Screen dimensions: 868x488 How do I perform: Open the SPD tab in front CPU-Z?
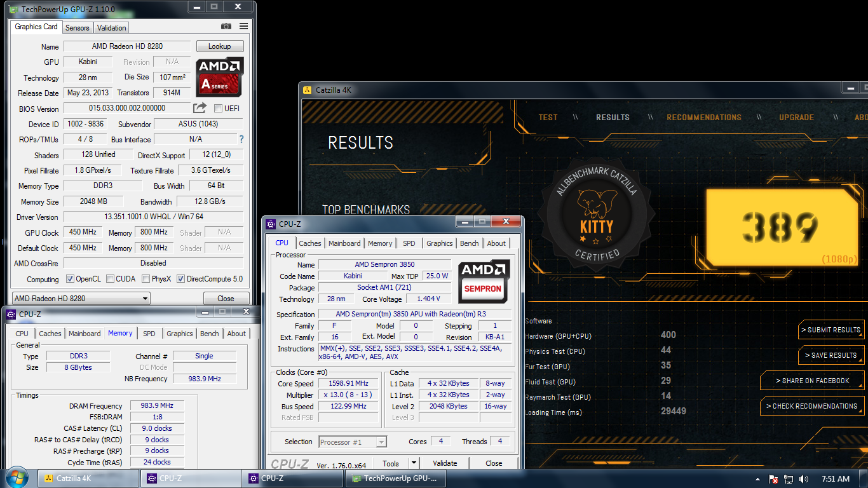coord(409,243)
